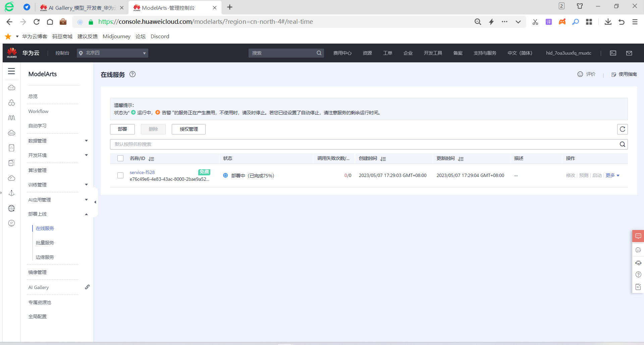This screenshot has height=345, width=644.
Task: Open the 北京四 region dropdown
Action: point(112,53)
